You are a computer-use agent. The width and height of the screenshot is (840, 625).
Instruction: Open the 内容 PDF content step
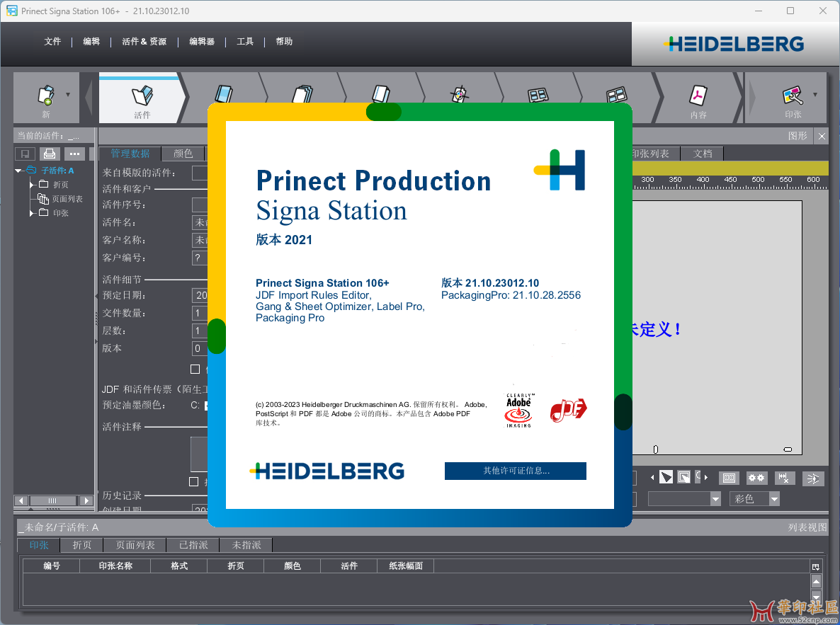pos(698,99)
